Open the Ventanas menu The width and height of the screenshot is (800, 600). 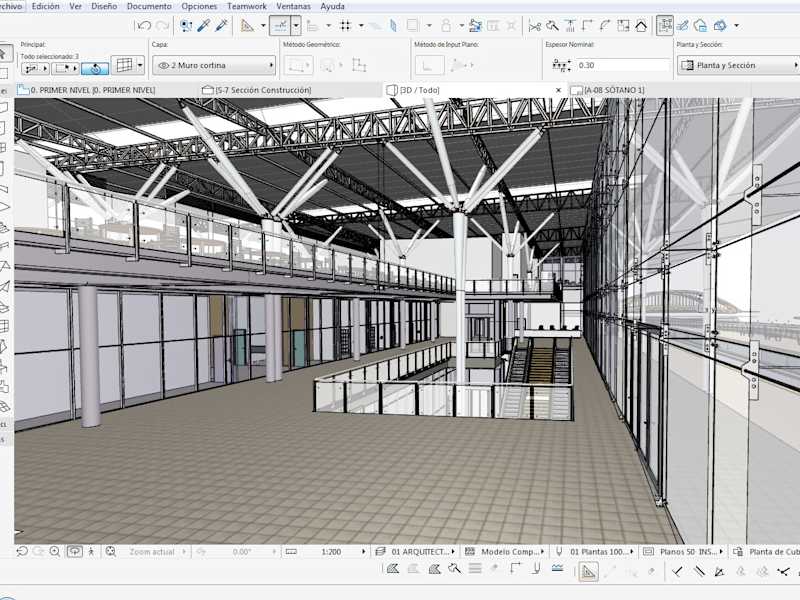293,6
